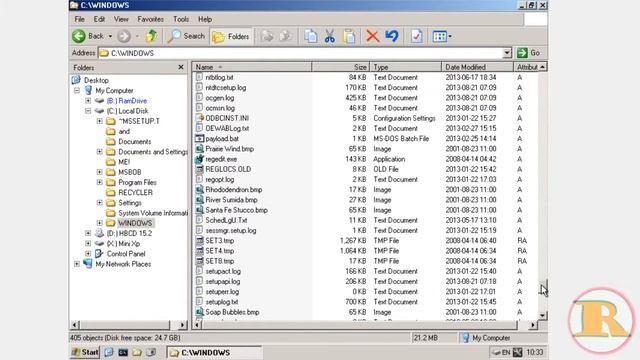The image size is (640, 360).
Task: Click the file list vertical scrollbar thumb
Action: [x=542, y=286]
